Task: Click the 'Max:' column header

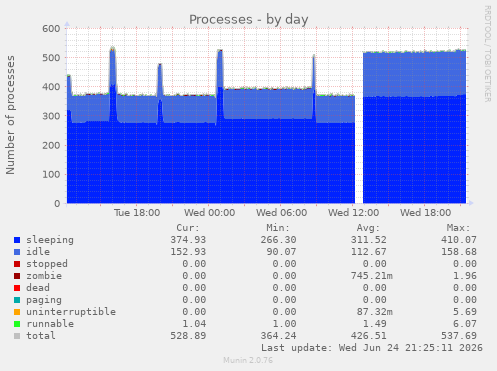Action: [459, 228]
